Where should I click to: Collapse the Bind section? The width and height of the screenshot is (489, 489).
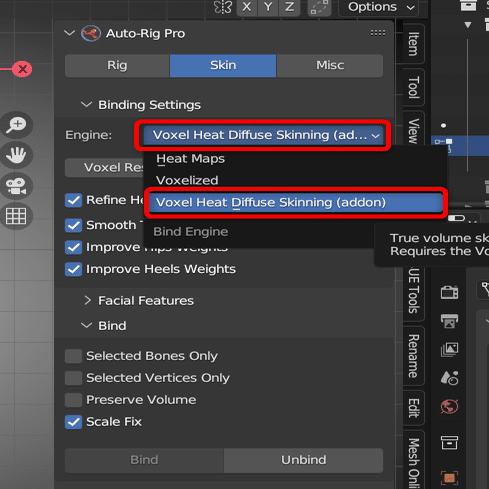coord(86,325)
